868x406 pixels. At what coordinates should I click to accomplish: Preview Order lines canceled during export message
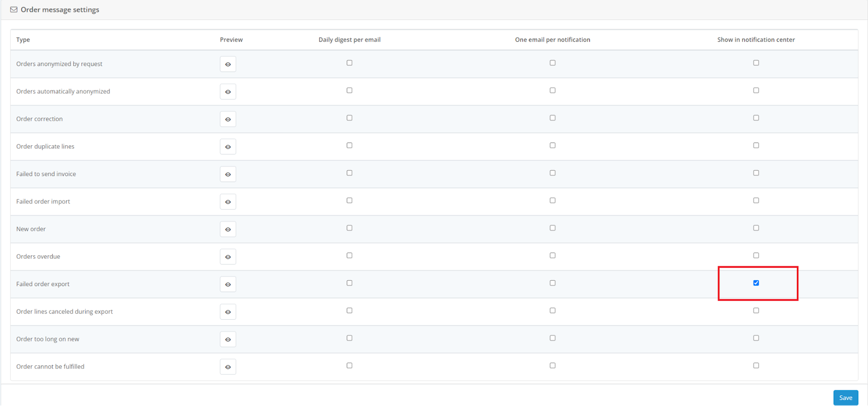(228, 312)
